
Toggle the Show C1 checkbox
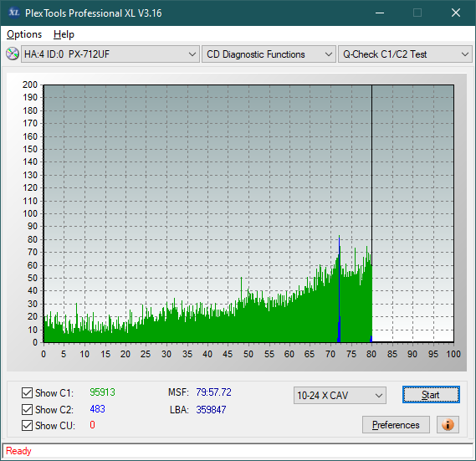27,392
